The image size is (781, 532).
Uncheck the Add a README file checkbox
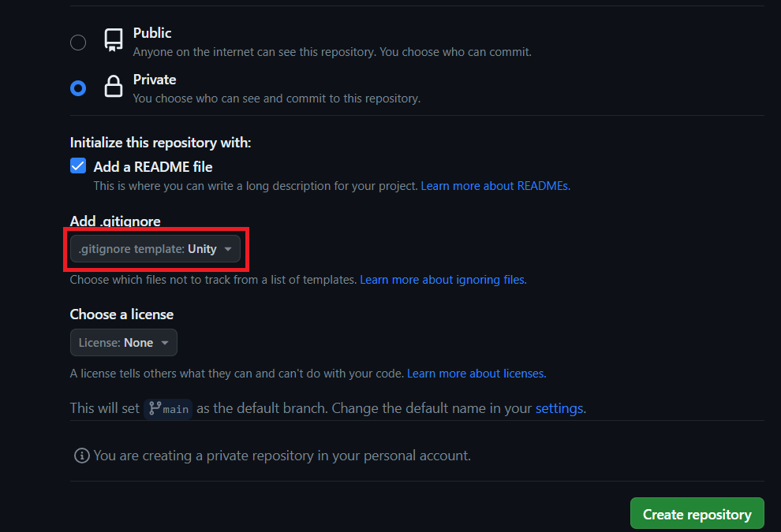click(78, 166)
